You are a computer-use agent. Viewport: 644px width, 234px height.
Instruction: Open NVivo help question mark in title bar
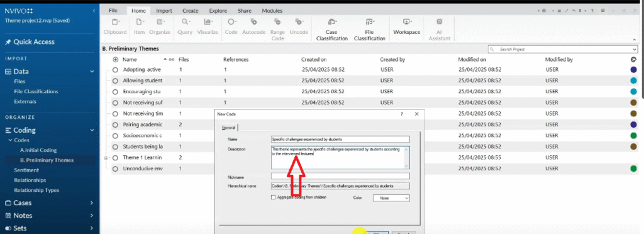point(592,11)
